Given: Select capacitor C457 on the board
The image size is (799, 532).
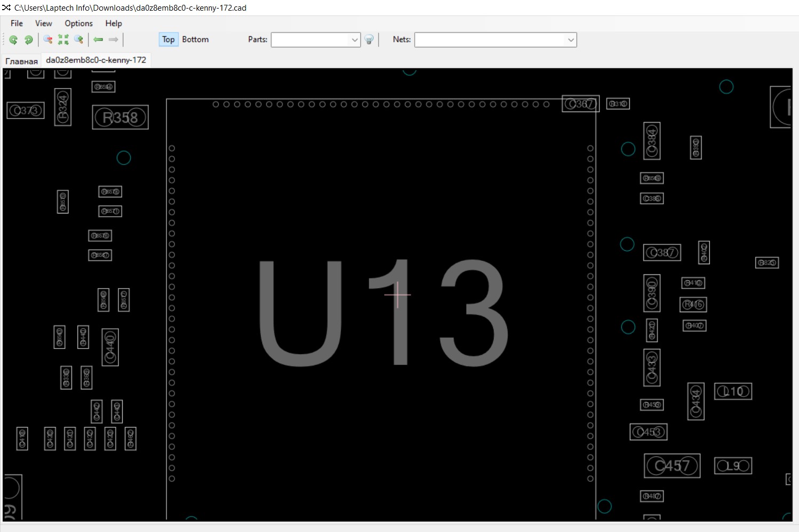Looking at the screenshot, I should coord(672,466).
